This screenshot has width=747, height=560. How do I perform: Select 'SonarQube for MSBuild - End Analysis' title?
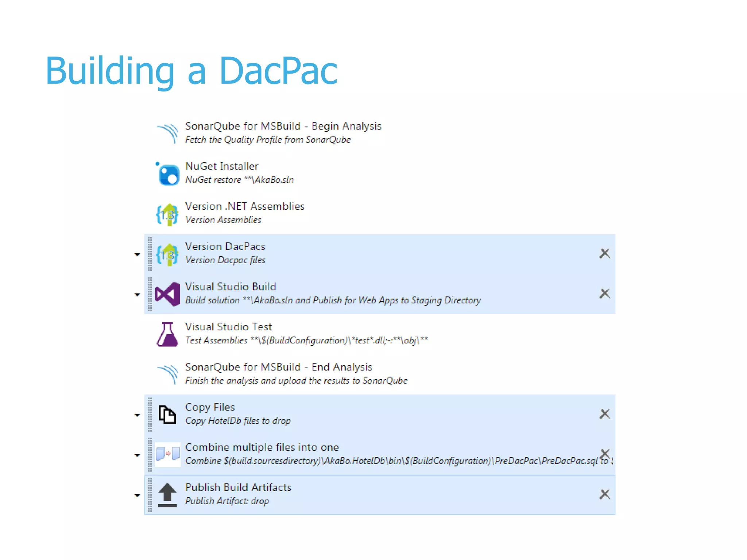click(278, 367)
